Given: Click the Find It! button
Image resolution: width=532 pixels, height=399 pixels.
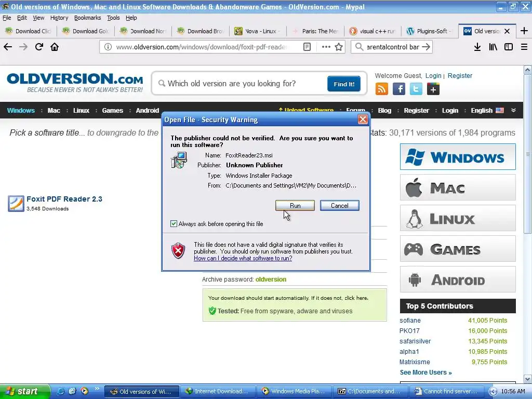Looking at the screenshot, I should coord(344,84).
